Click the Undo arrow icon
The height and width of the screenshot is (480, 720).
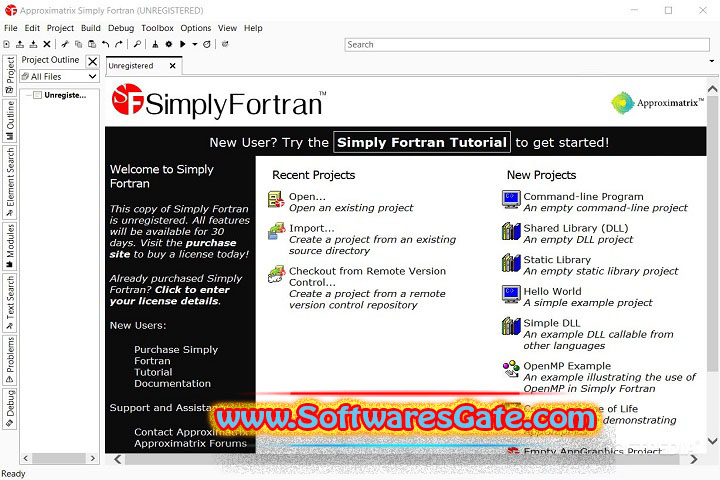point(106,44)
